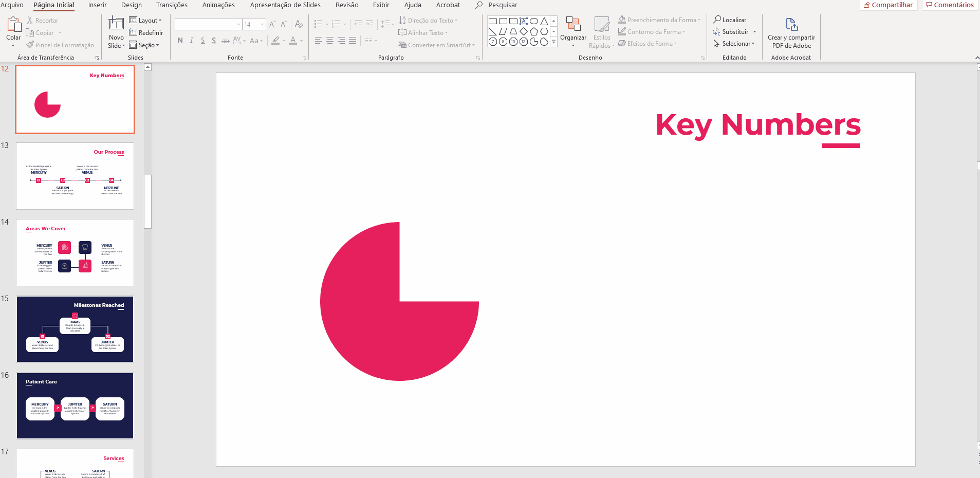This screenshot has height=478, width=980.
Task: Click clear all formatting icon
Action: (x=299, y=24)
